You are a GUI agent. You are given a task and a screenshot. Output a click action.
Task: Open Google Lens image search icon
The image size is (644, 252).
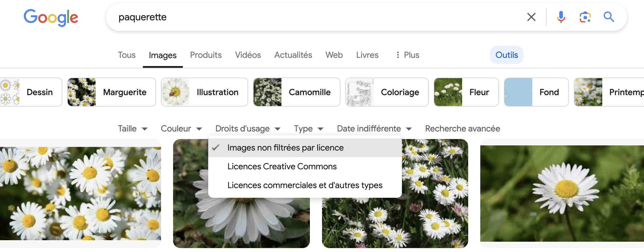[x=585, y=17]
